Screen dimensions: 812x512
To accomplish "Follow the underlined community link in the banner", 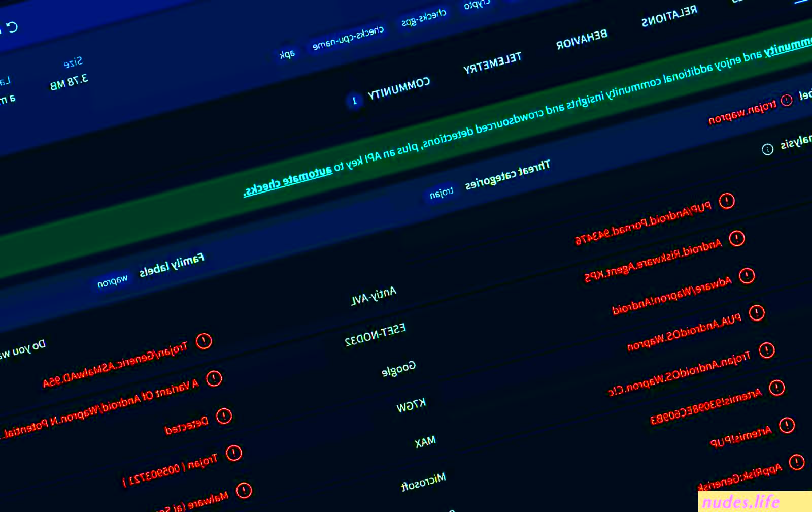I will pyautogui.click(x=788, y=46).
